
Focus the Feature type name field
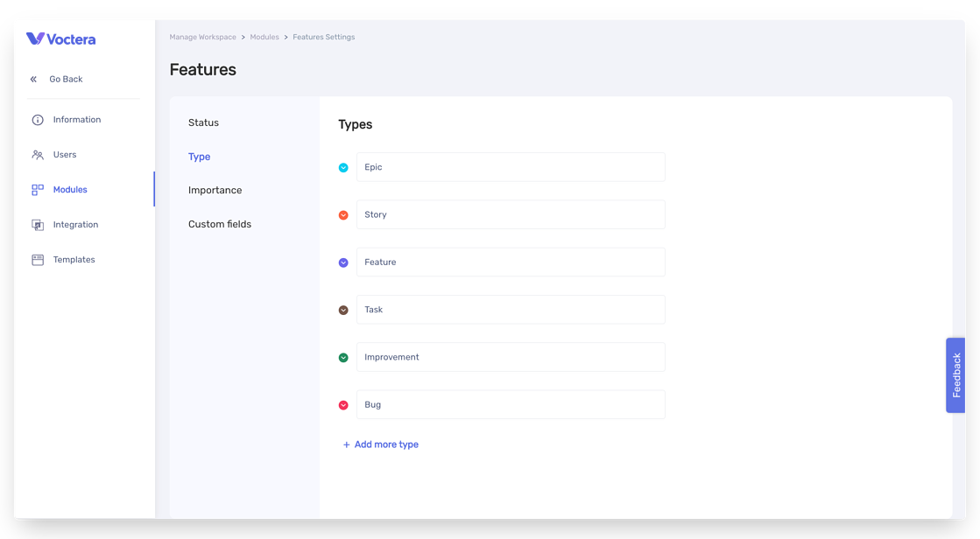pyautogui.click(x=511, y=262)
